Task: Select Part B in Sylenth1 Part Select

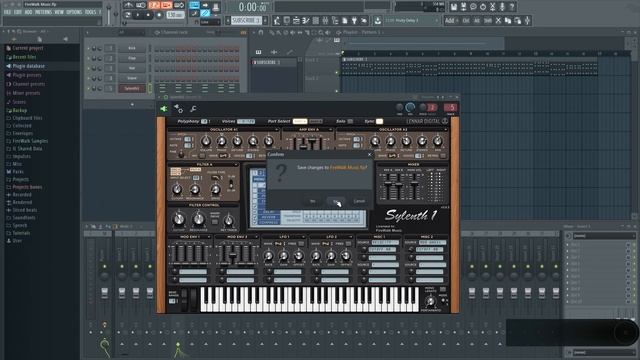Action: coord(316,121)
